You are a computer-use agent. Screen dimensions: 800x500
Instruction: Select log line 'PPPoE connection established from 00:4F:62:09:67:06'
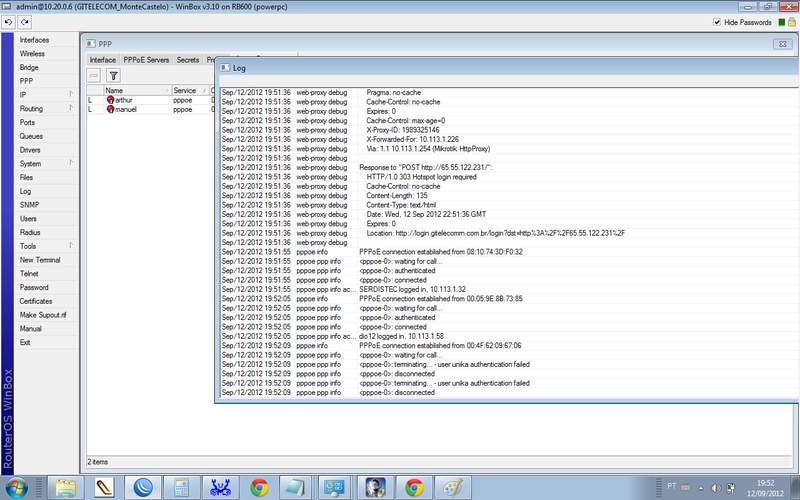point(440,345)
